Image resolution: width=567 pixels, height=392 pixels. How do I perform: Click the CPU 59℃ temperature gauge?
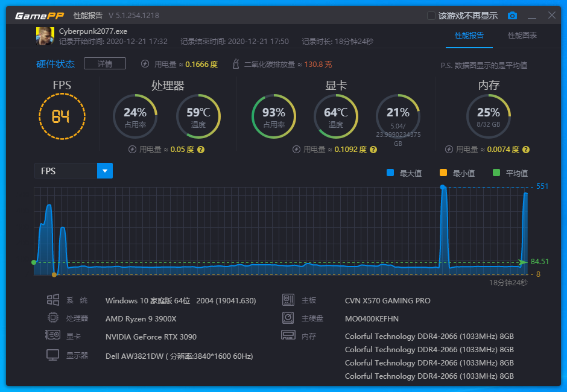coord(198,116)
